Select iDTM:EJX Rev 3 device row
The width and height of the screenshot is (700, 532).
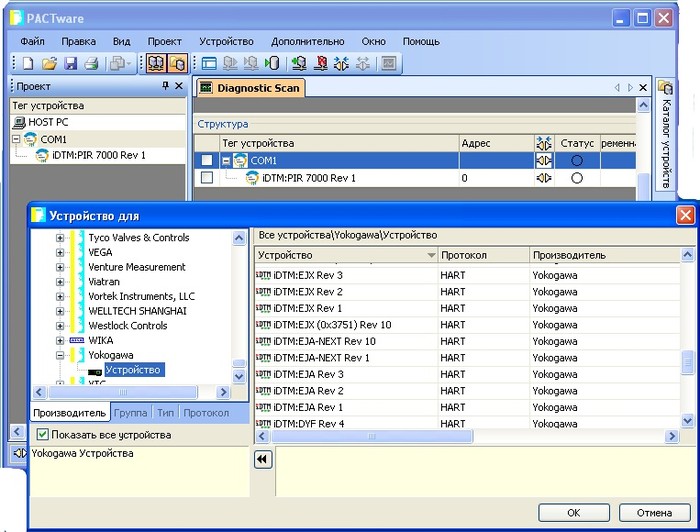tap(467, 275)
